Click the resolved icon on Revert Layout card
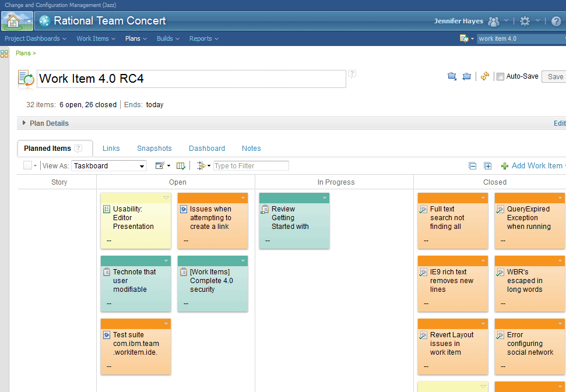This screenshot has height=392, width=566. tap(423, 335)
